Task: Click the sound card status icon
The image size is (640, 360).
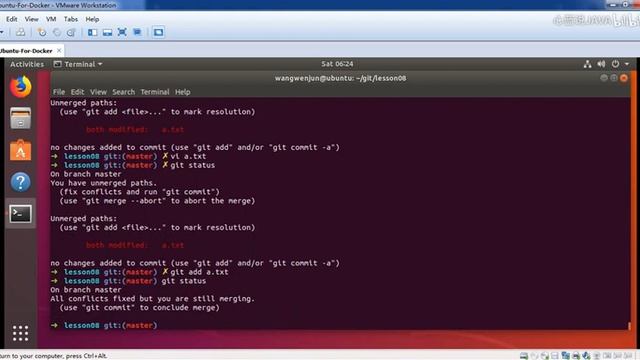Action: point(587,356)
